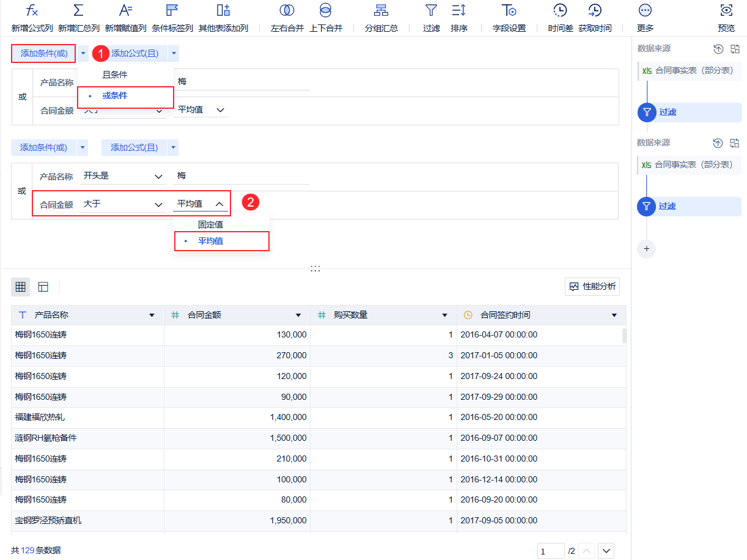Screen dimensions: 747x560
Task: Click the 获取时间 icon
Action: [595, 10]
